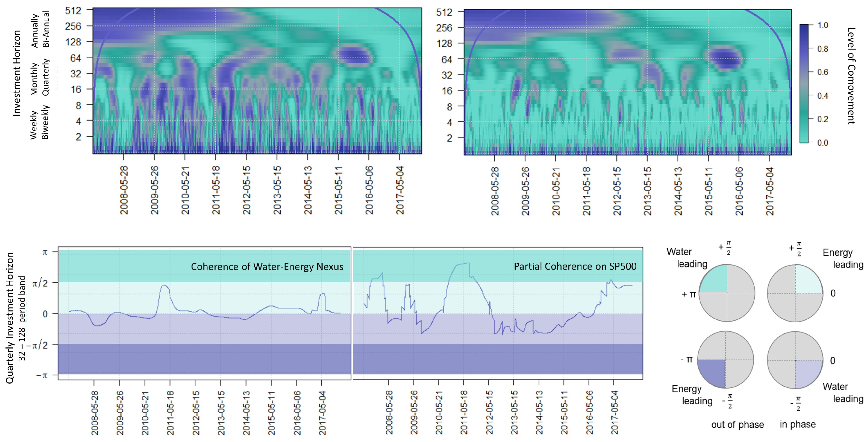Click the 'out of phase' text label
This screenshot has height=442, width=868.
pyautogui.click(x=737, y=425)
